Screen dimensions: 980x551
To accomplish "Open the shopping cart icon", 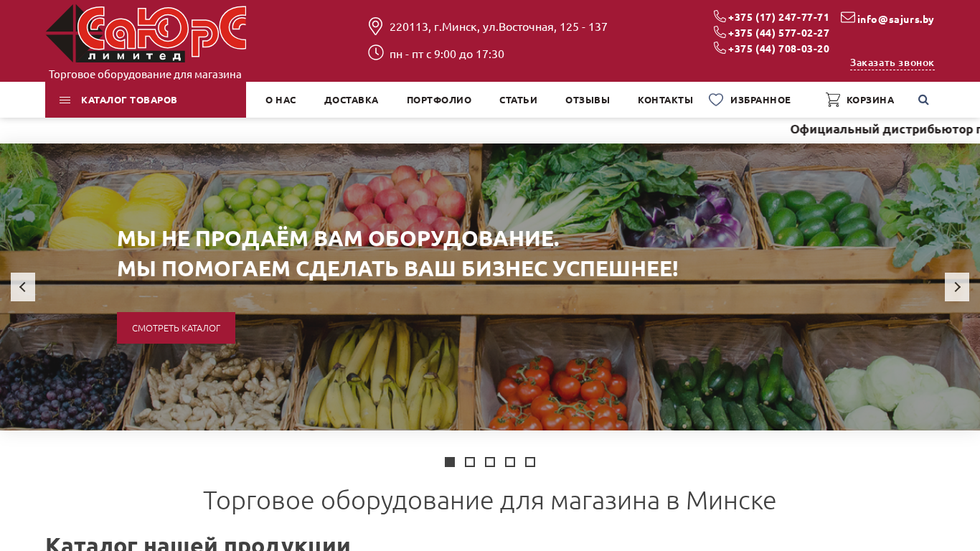I will click(x=833, y=100).
